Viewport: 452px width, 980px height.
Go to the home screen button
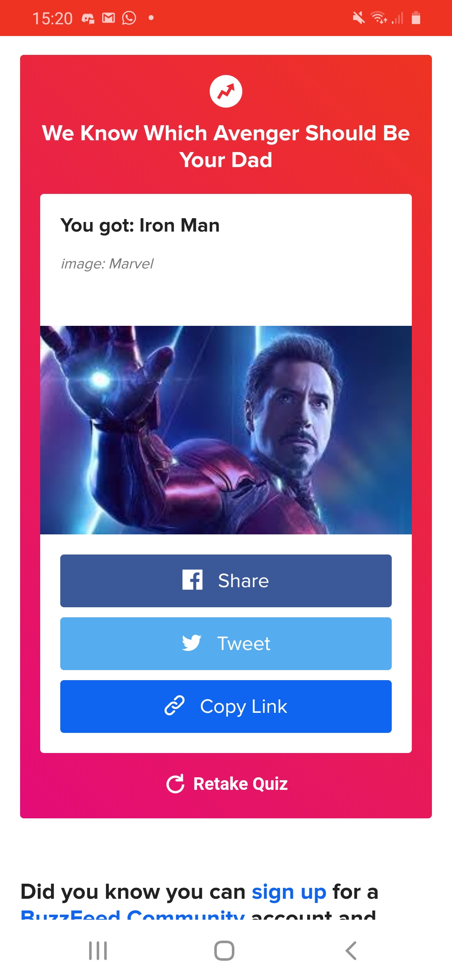coord(224,951)
